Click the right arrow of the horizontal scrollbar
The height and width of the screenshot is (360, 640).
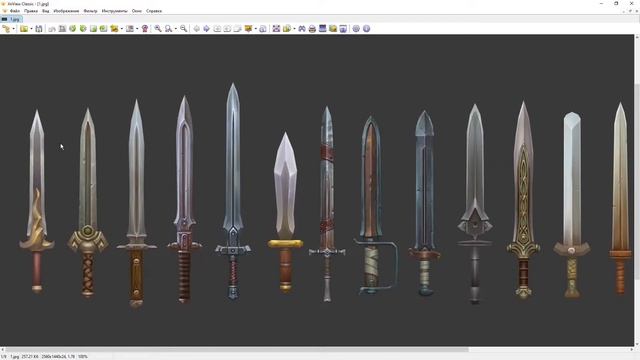(x=631, y=350)
